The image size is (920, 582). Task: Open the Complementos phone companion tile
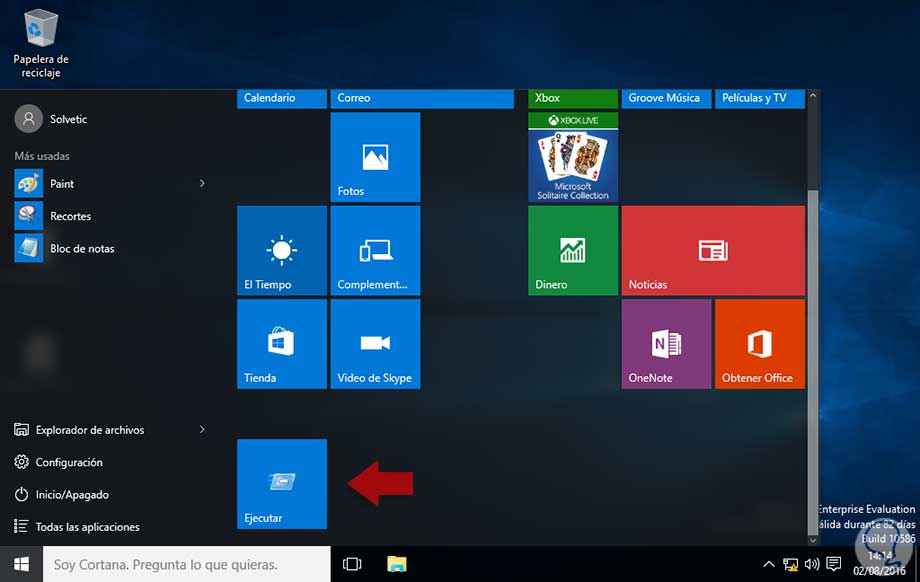click(x=375, y=251)
